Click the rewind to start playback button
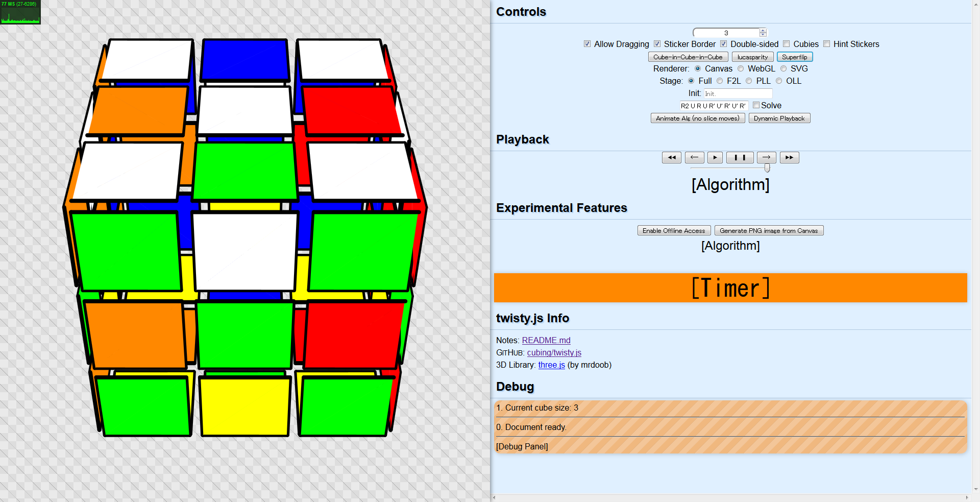 click(x=671, y=157)
